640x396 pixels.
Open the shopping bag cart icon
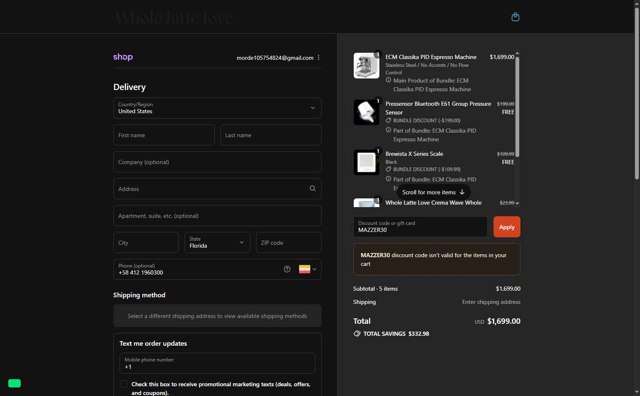[x=515, y=17]
